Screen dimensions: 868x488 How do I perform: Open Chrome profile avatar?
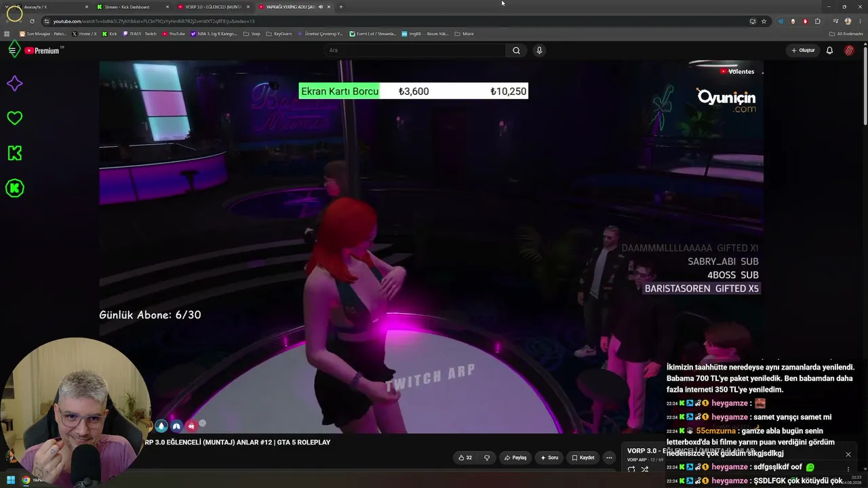[x=848, y=21]
